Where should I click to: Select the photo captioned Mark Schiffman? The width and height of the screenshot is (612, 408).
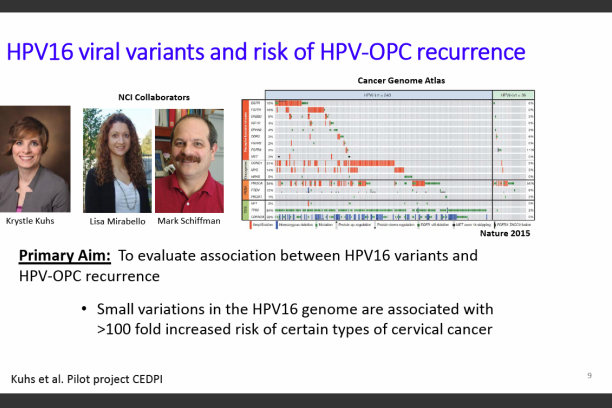tap(191, 161)
